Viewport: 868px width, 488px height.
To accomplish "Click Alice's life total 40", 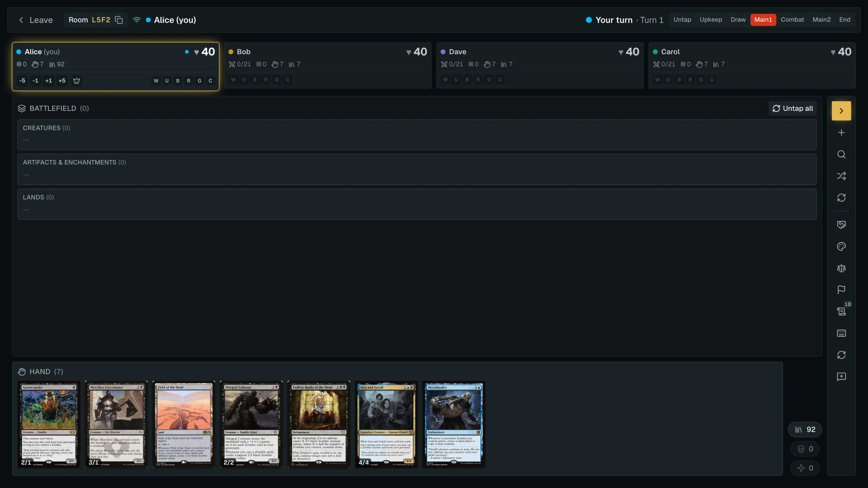I will point(208,52).
